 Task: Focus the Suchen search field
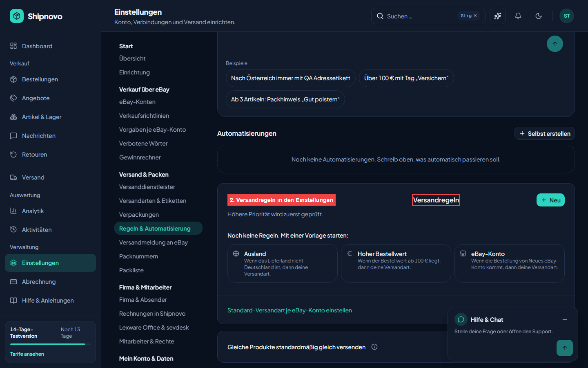[428, 16]
